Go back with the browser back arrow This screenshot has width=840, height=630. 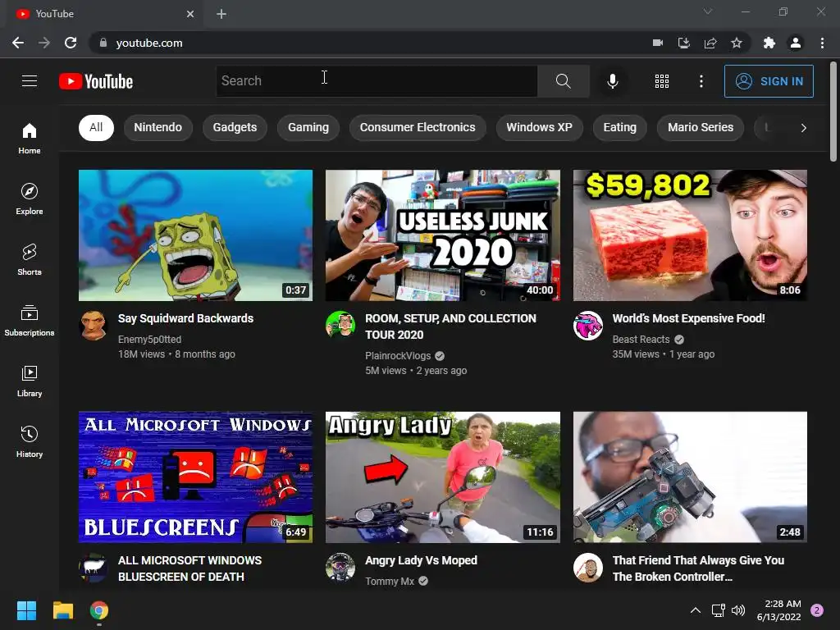(x=18, y=43)
